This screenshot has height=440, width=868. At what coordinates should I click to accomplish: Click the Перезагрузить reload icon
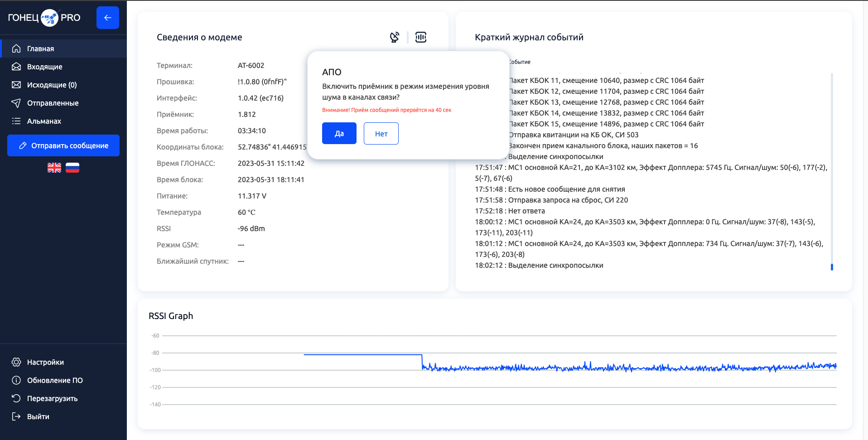16,398
